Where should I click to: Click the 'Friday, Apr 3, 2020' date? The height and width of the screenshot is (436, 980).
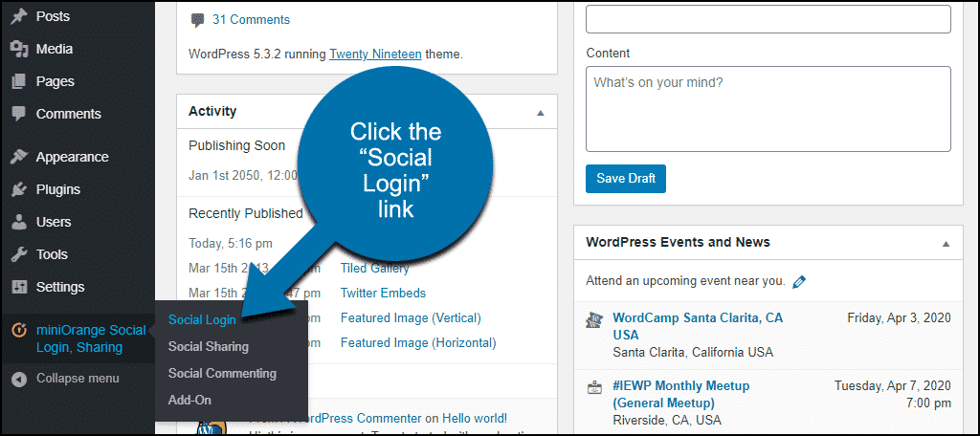point(900,318)
